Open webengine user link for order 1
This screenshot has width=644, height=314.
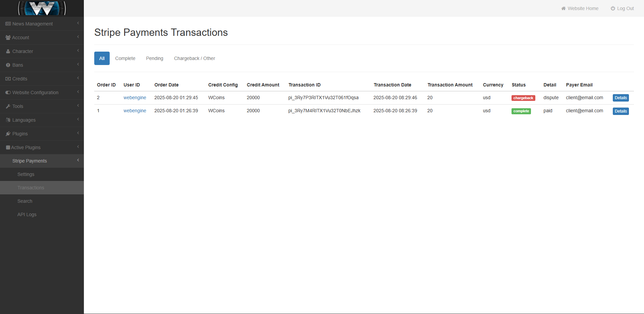(135, 111)
